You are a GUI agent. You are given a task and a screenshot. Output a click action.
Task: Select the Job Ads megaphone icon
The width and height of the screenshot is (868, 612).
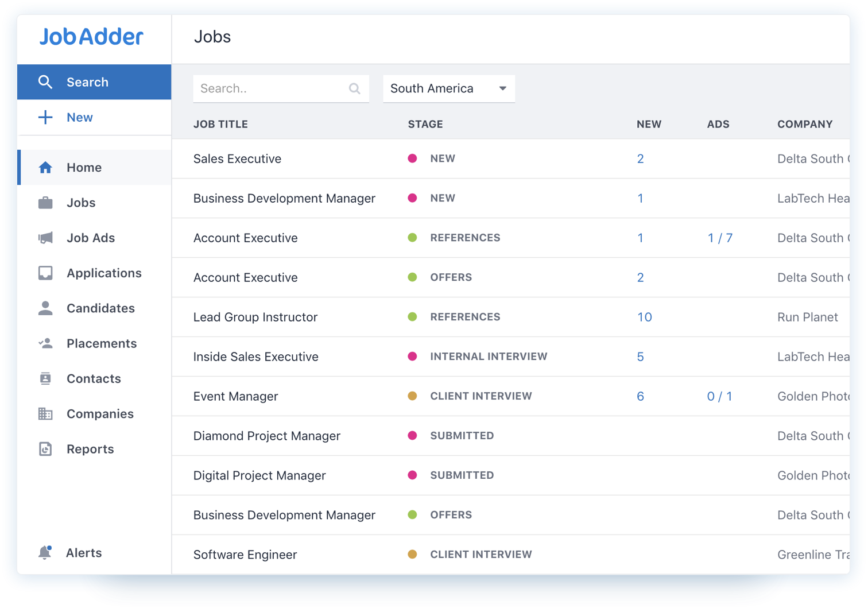[x=45, y=238]
